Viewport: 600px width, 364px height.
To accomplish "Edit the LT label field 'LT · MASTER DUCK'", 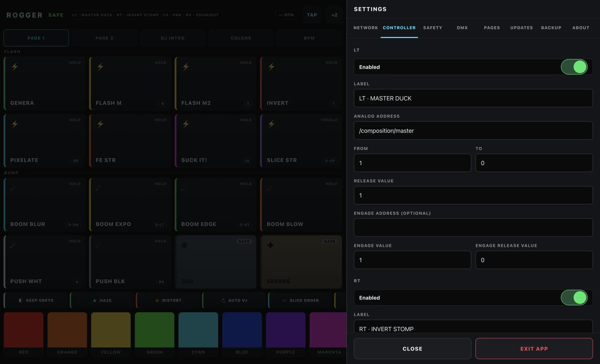I will point(473,98).
